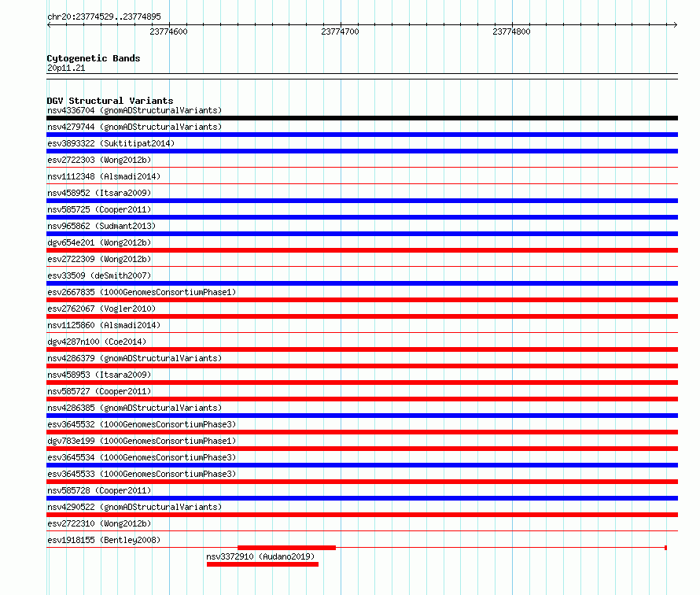Select esv3645534 1000GenomesConsortiumPhase3 label
This screenshot has width=700, height=595.
point(142,457)
